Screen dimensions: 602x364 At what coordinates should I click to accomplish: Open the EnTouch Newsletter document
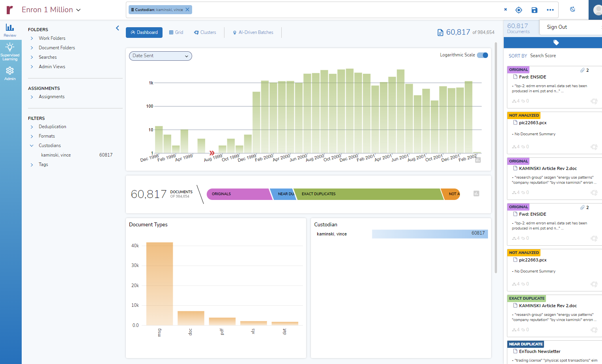(x=539, y=351)
